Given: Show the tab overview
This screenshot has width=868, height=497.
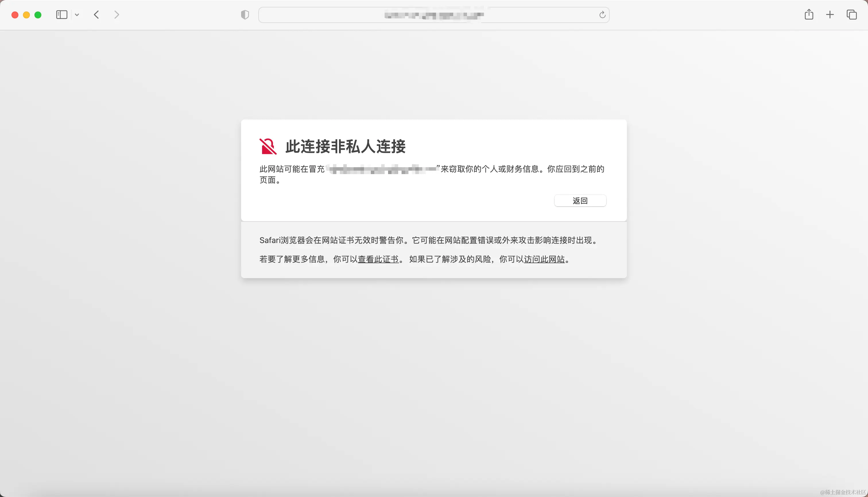Looking at the screenshot, I should click(852, 15).
